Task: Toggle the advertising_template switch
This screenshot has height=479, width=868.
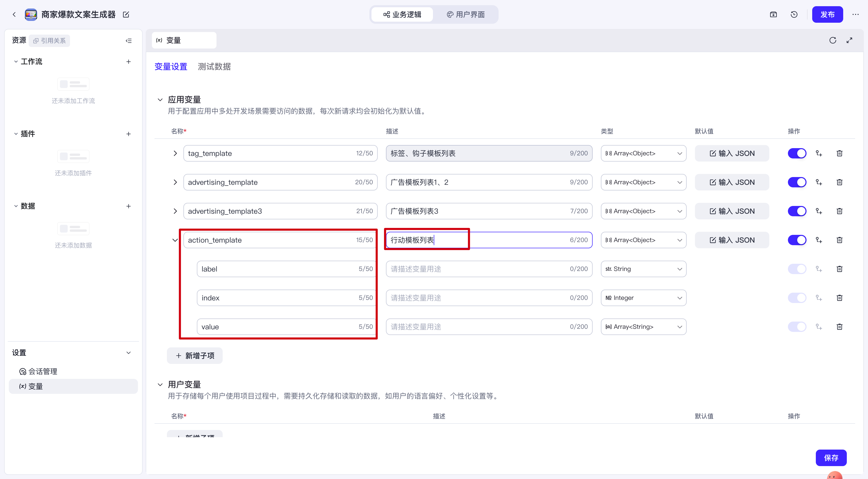Action: tap(797, 182)
